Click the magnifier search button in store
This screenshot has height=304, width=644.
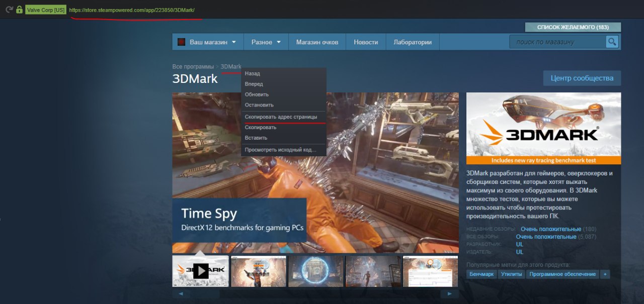(612, 42)
